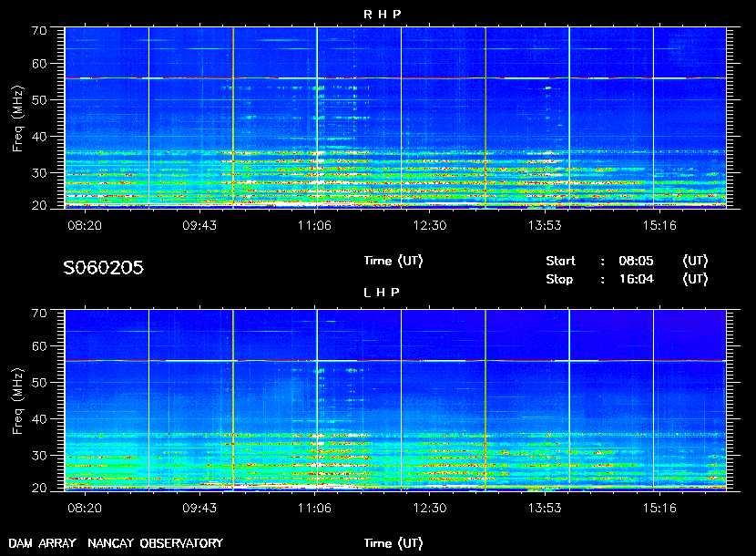Click the 30 frequency label on RHP axis
This screenshot has height=556, width=756.
(39, 173)
